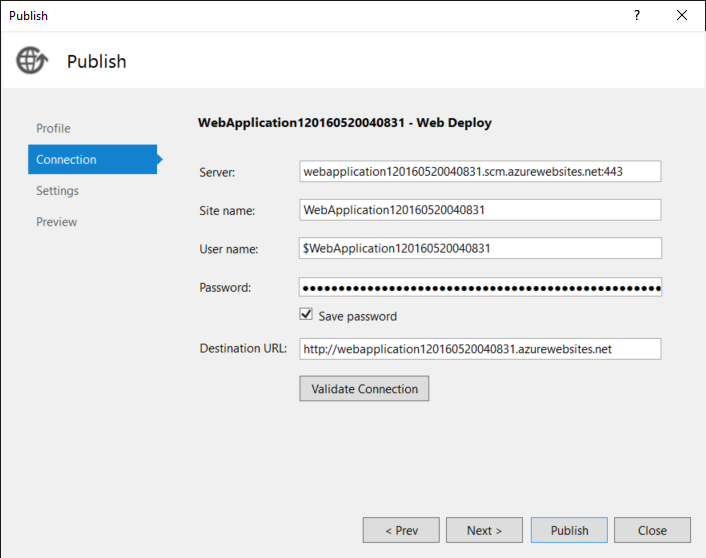Select the Connection step
The image size is (706, 558).
[92, 159]
